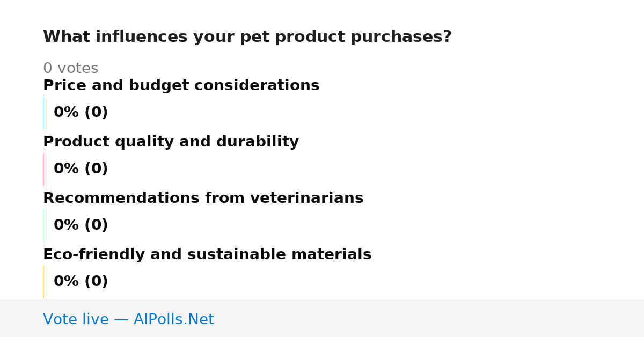Click the 0% result under Eco-friendly materials

click(x=80, y=282)
